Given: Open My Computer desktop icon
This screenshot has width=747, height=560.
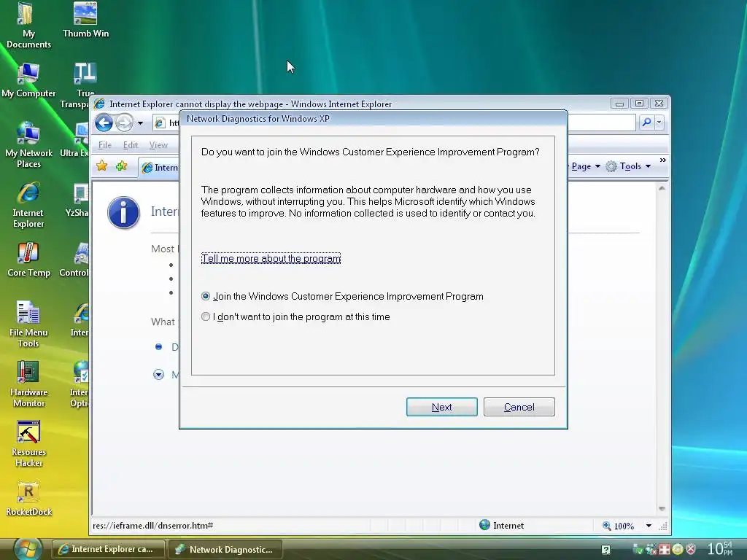Looking at the screenshot, I should click(x=28, y=80).
